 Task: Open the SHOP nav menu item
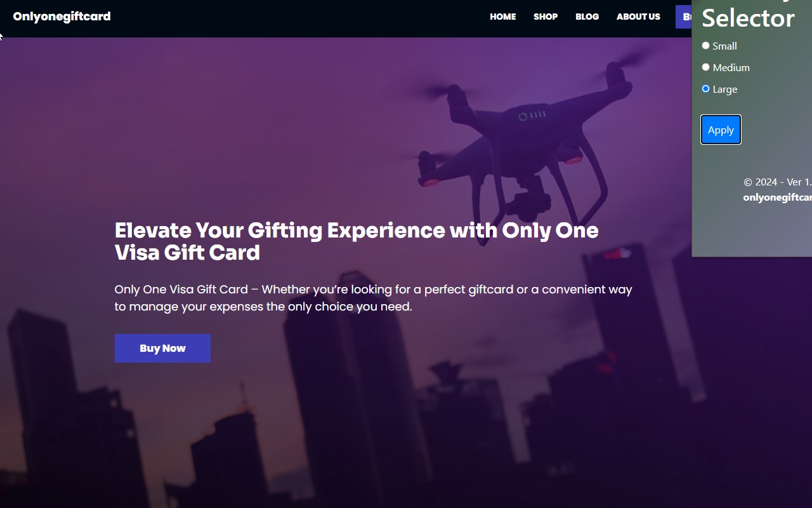[546, 17]
